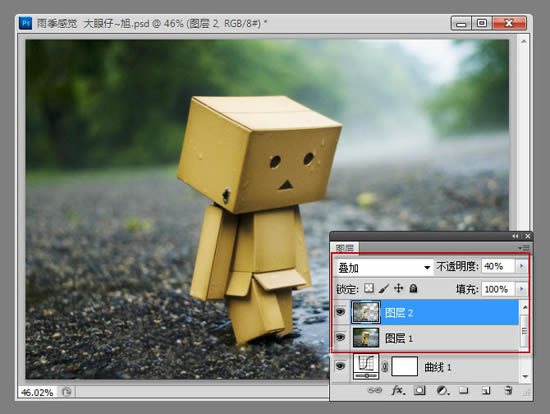Open the 叠加 blend mode dropdown

384,268
